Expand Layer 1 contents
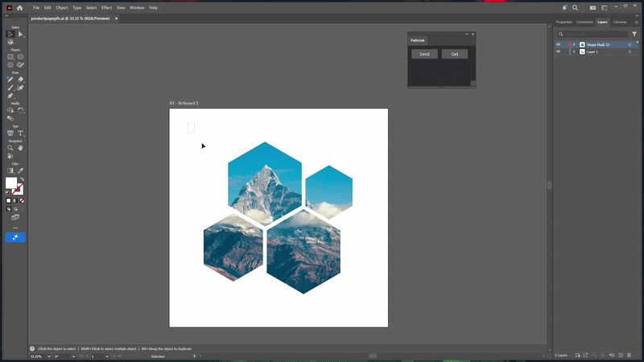This screenshot has width=644, height=362. [574, 51]
